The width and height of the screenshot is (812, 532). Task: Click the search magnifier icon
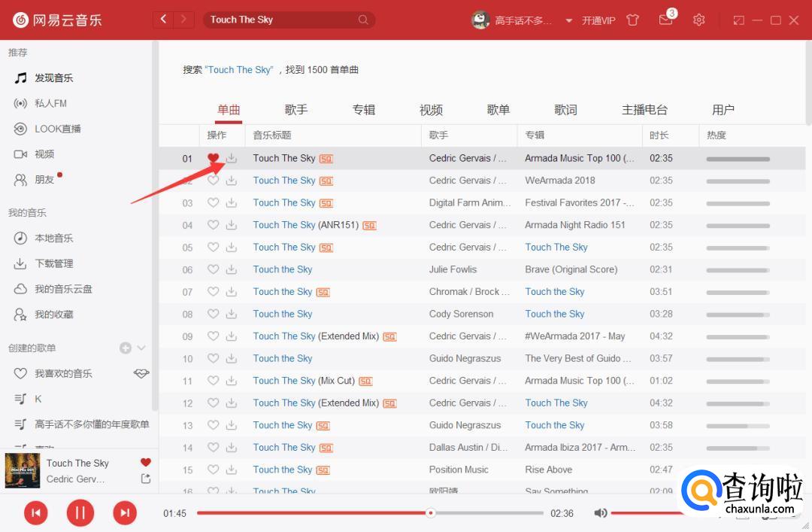pos(363,20)
